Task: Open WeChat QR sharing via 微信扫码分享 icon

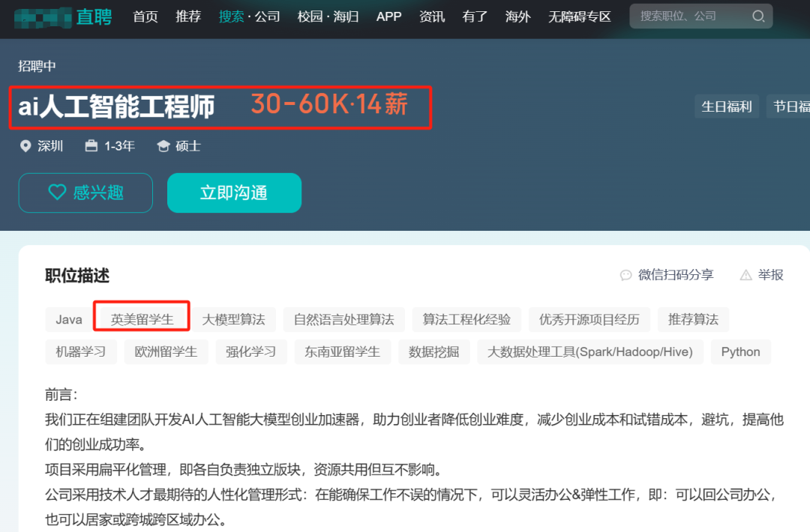Action: click(626, 275)
